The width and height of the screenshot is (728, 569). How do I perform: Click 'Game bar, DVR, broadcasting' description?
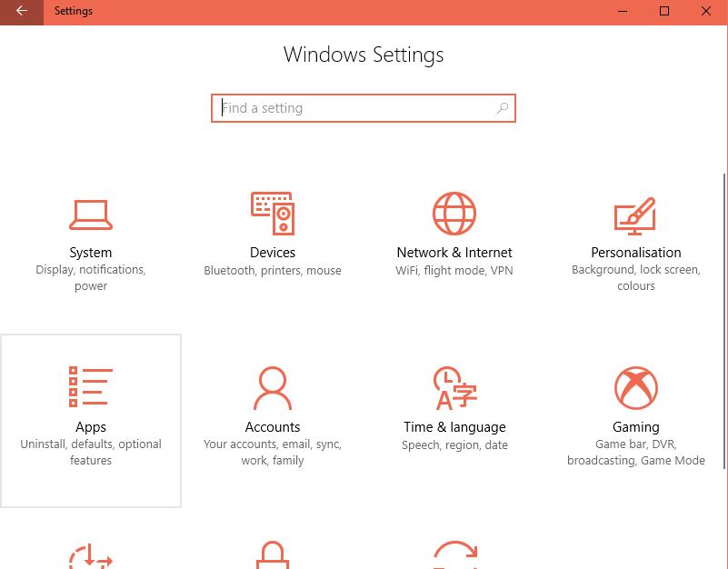point(636,452)
